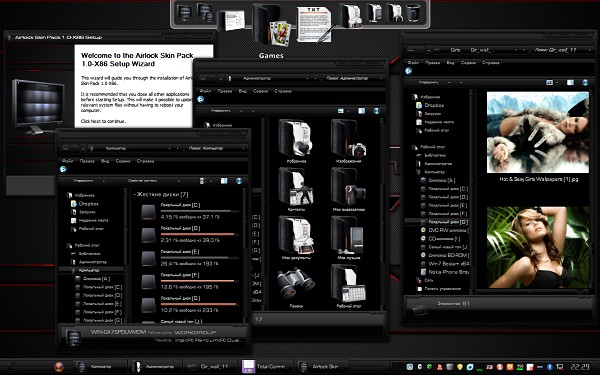This screenshot has width=600, height=375.
Task: Click the Поиск: Администратор search field
Action: click(x=354, y=78)
